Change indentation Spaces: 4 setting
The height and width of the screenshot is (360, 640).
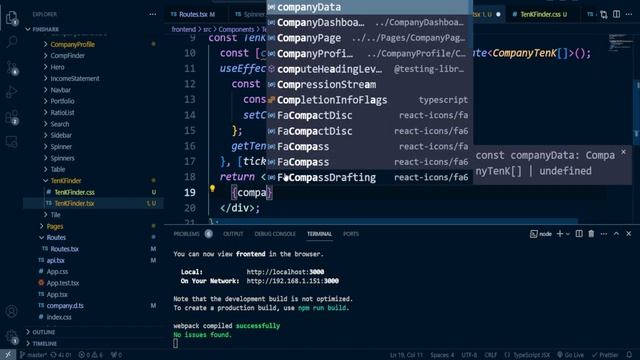[x=442, y=355]
